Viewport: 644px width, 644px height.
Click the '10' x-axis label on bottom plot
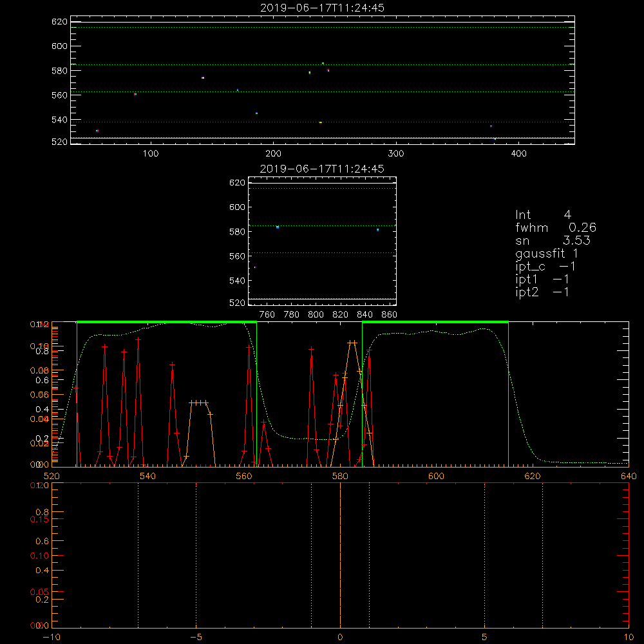629,637
